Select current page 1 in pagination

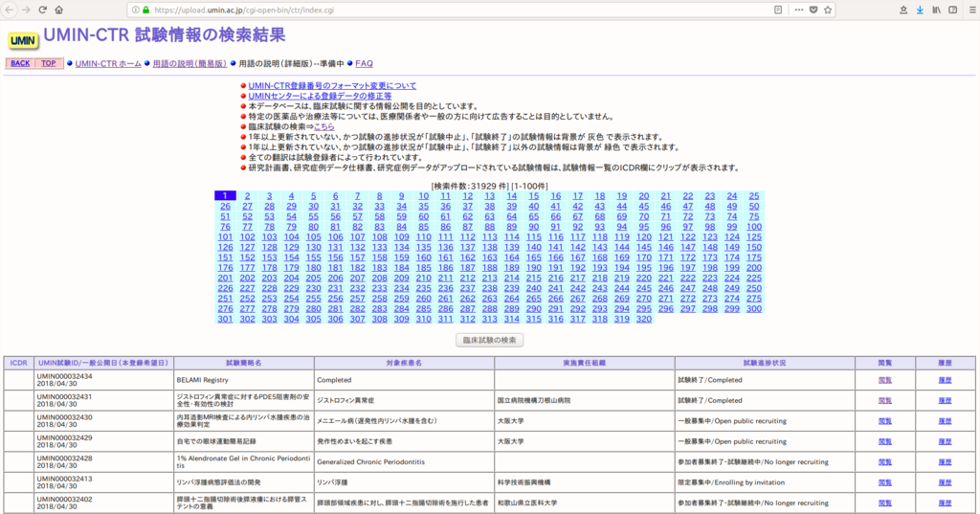[225, 195]
